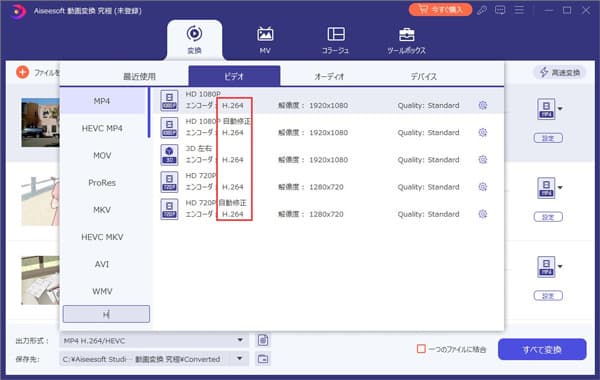Select the third video thumbnail
This screenshot has height=380, width=600.
(x=40, y=280)
